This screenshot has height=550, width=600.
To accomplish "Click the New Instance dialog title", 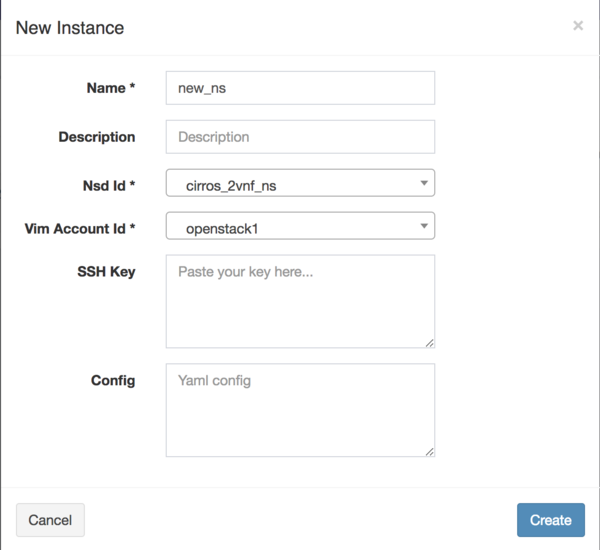I will pos(70,27).
